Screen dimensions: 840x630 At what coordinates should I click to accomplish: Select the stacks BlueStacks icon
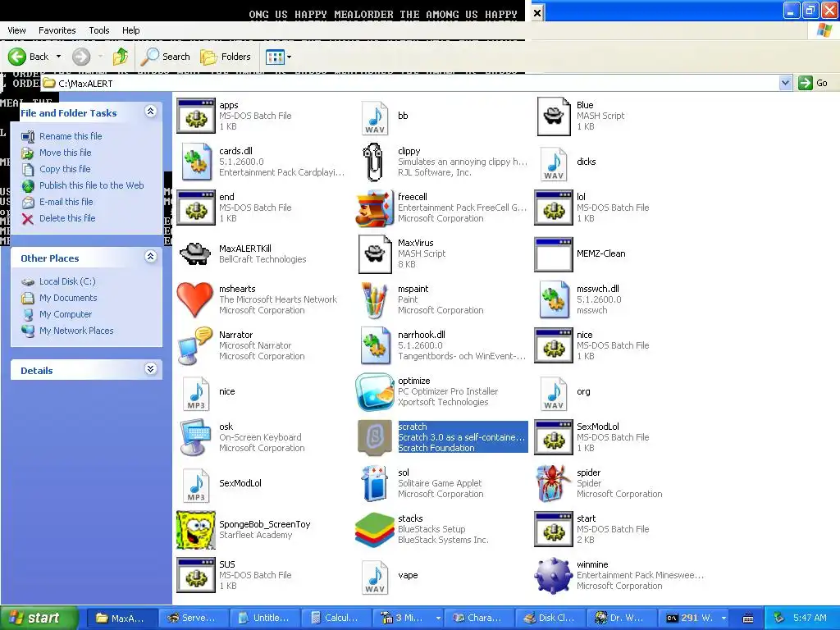point(374,529)
